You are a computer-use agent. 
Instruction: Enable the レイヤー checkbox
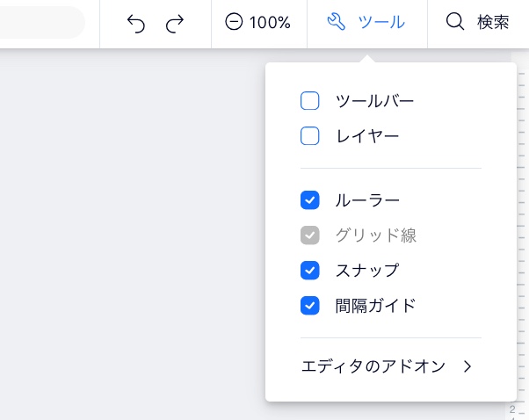pyautogui.click(x=309, y=135)
